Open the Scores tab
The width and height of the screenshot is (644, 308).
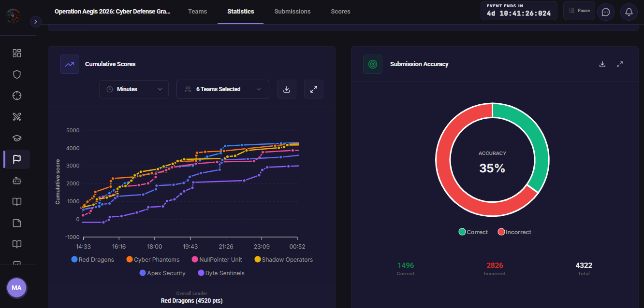pos(340,12)
